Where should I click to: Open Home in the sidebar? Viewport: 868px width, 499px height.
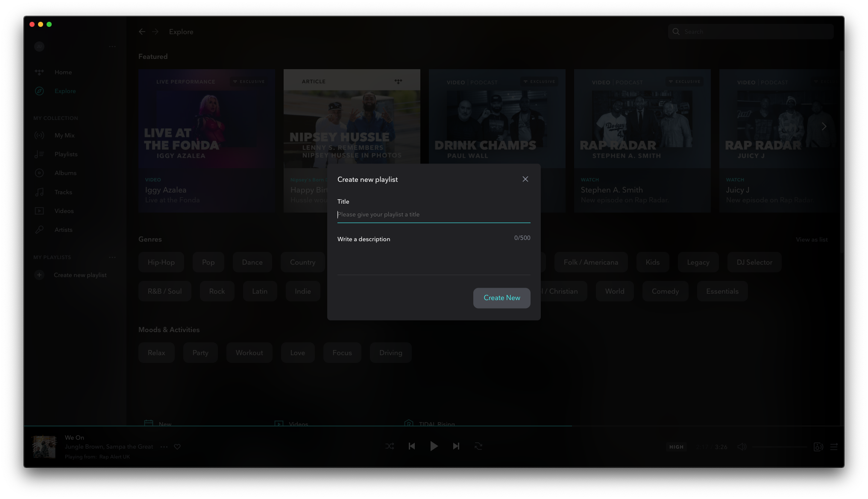coord(63,73)
